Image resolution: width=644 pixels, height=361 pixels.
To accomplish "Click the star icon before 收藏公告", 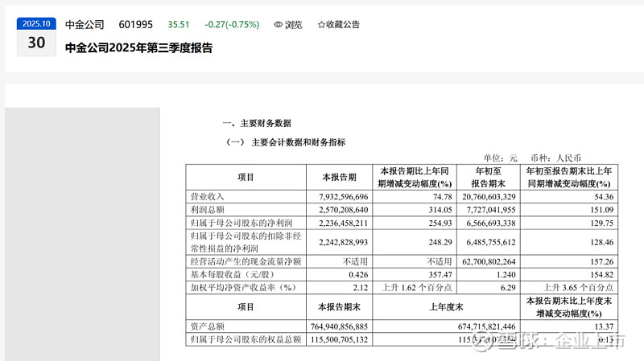I will (321, 25).
